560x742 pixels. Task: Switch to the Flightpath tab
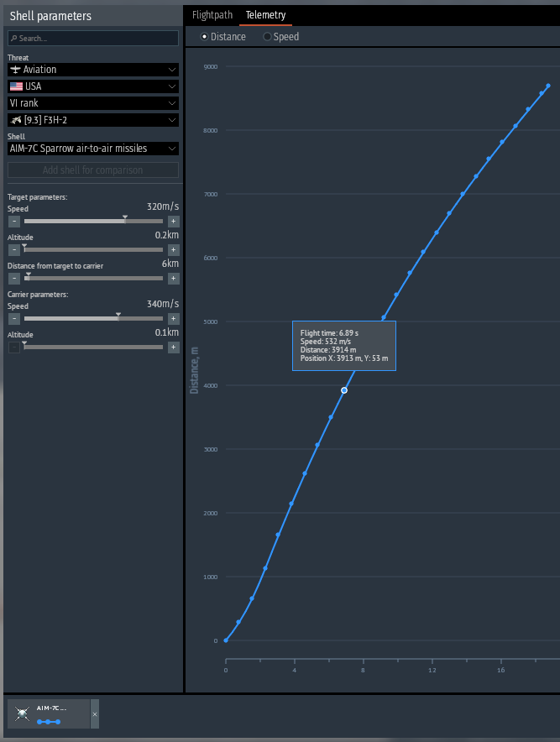click(x=212, y=15)
